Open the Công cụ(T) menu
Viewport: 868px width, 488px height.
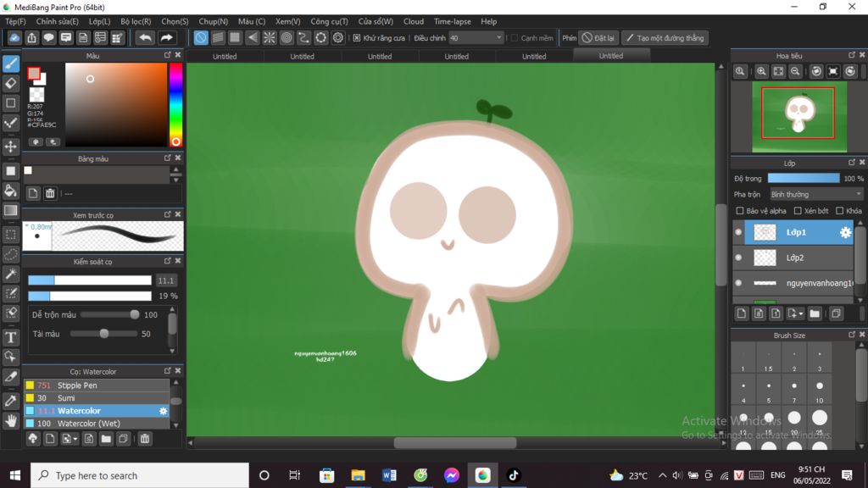point(329,21)
